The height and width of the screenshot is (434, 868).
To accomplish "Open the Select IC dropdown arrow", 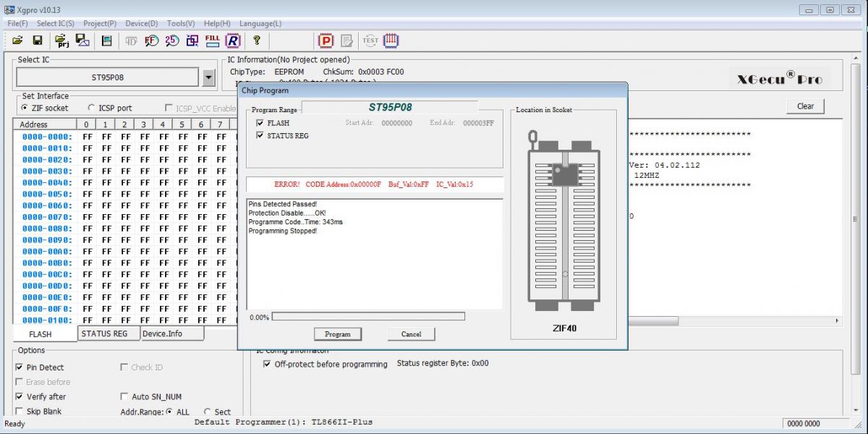I will [x=208, y=77].
